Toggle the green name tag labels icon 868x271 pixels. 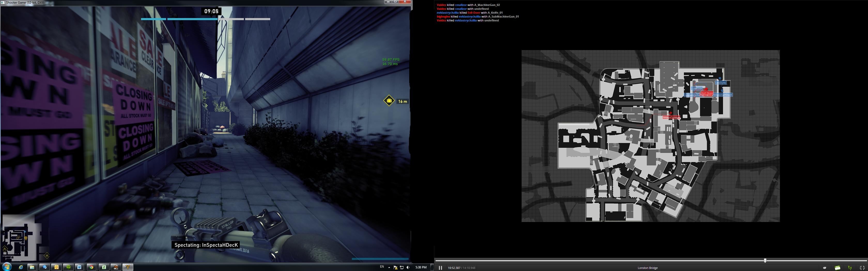tap(837, 268)
